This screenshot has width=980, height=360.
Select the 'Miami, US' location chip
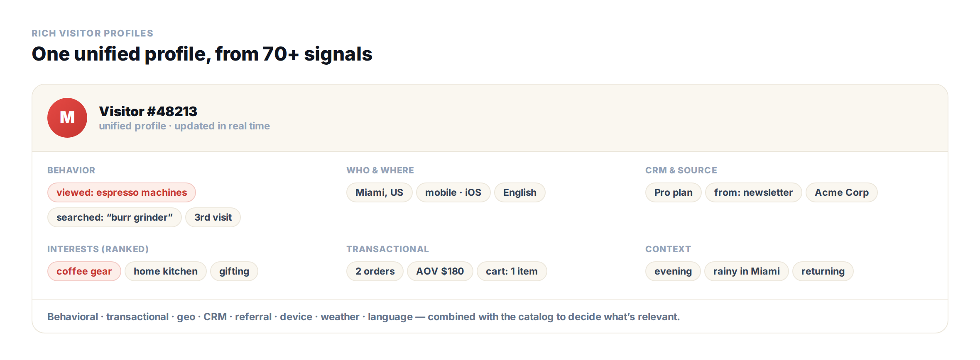click(x=380, y=192)
